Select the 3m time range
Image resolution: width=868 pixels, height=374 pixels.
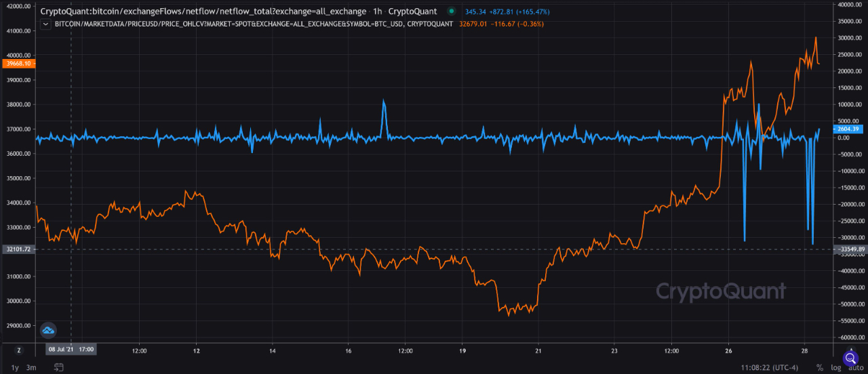(31, 367)
